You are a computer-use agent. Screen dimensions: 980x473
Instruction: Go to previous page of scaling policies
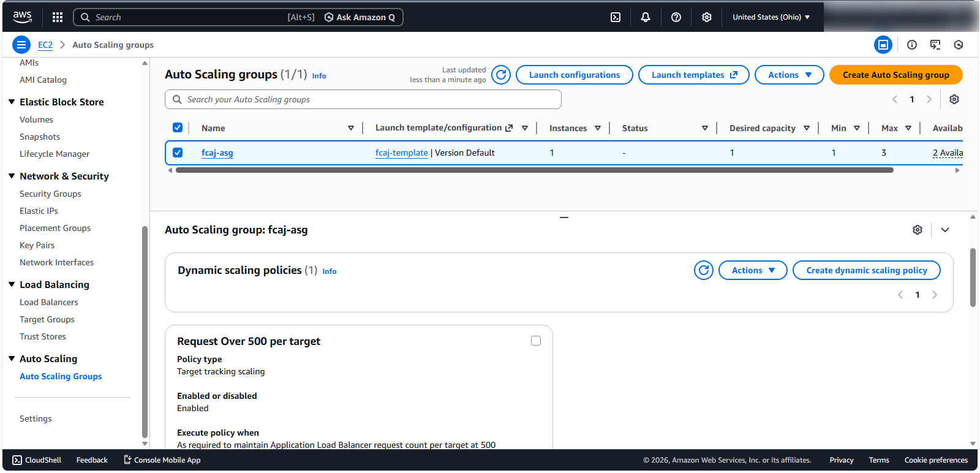point(900,295)
